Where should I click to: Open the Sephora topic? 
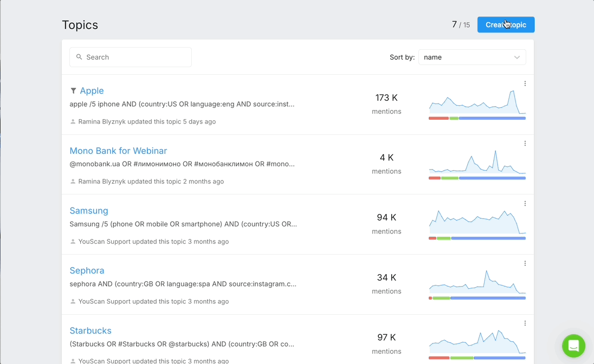click(x=87, y=270)
